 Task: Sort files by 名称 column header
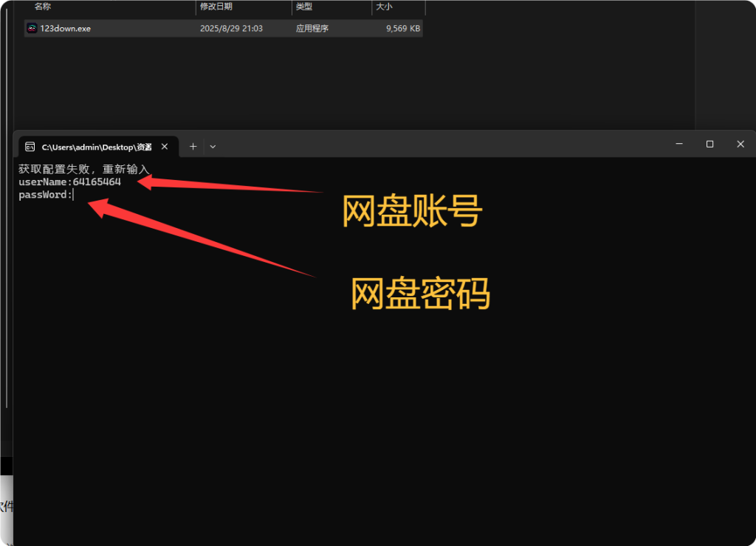click(x=43, y=6)
